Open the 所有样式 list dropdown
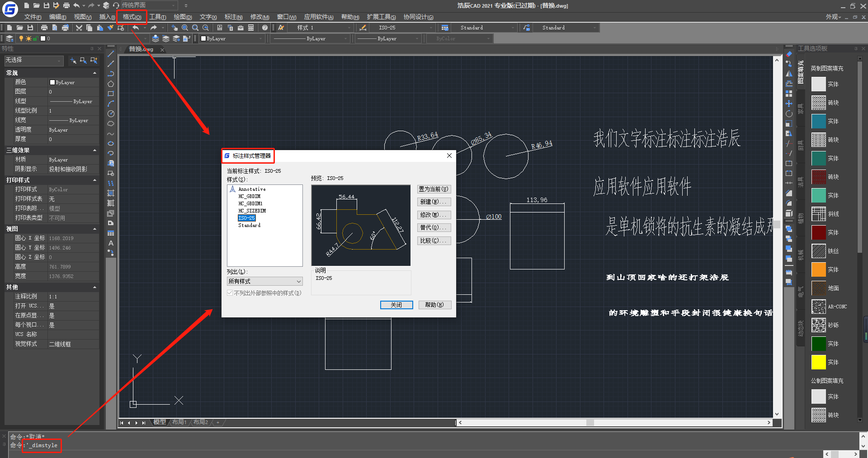Screen dimensions: 868x458 click(x=298, y=281)
